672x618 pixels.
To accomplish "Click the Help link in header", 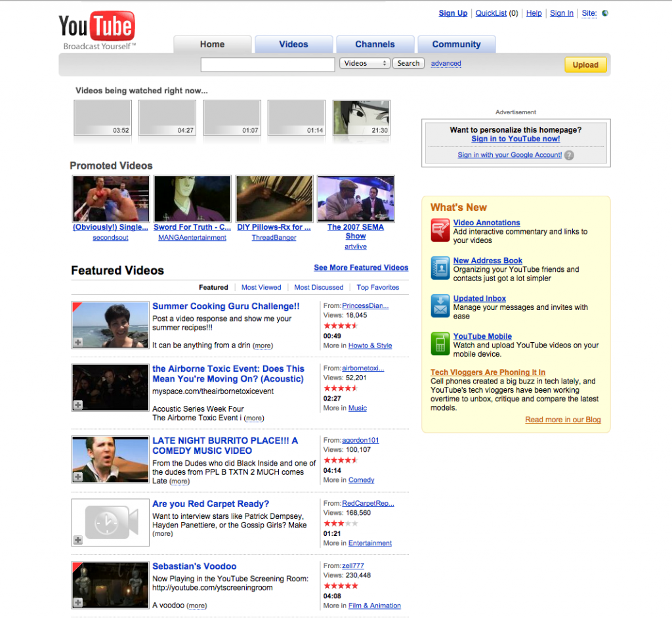I will pos(534,13).
